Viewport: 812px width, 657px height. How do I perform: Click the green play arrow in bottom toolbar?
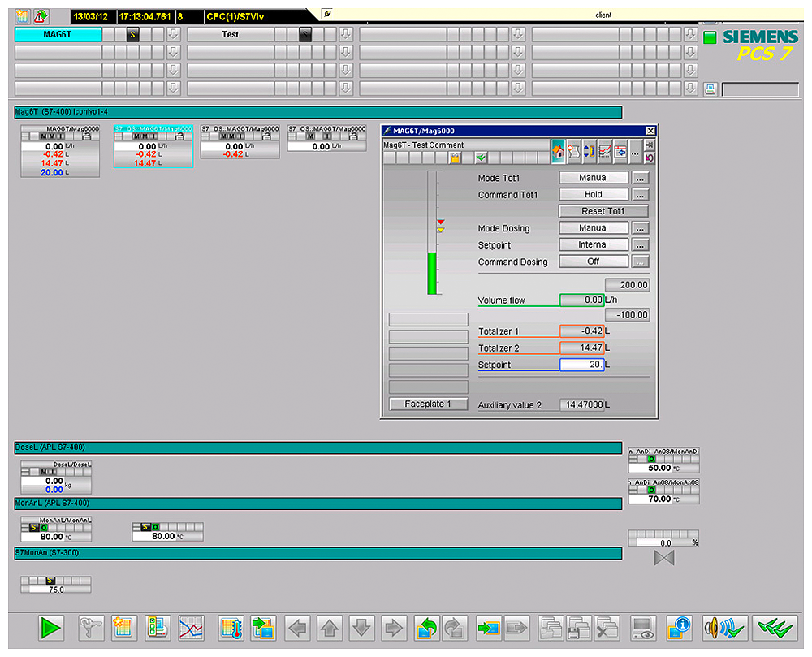(51, 628)
